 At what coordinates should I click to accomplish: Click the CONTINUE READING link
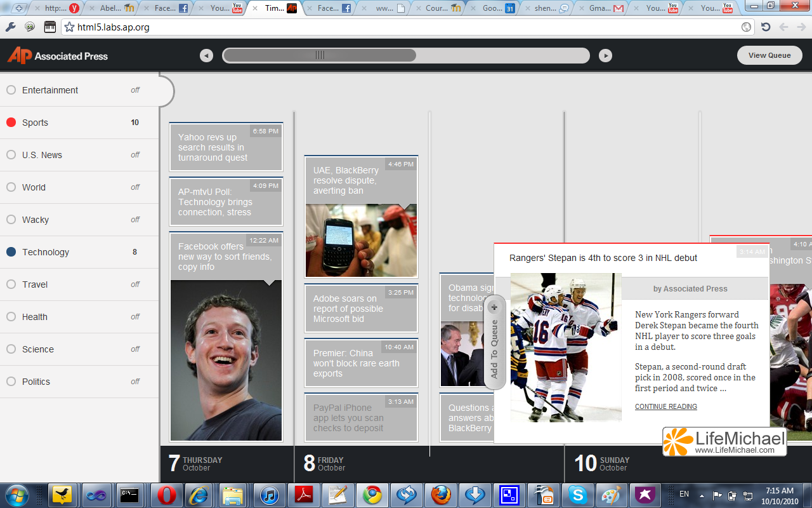tap(666, 406)
